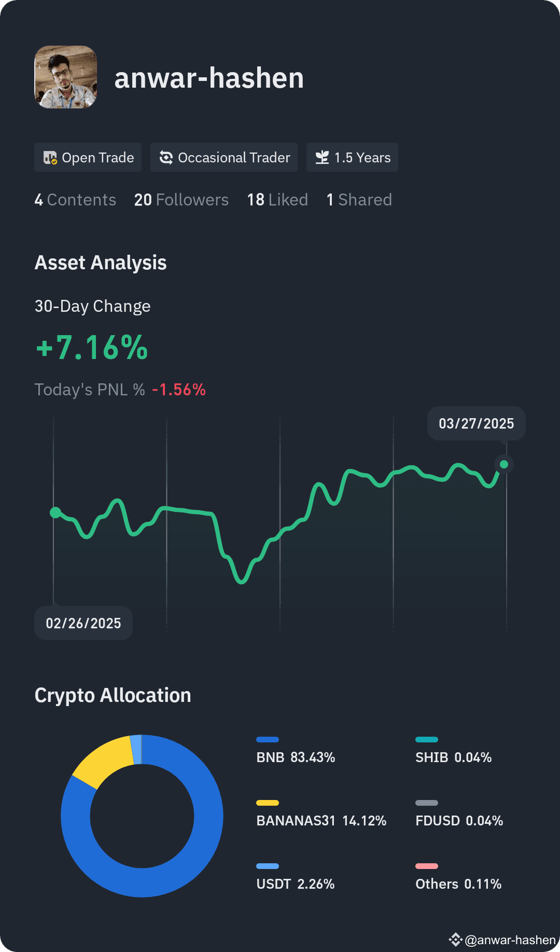Select the Occasional Trader badge
Viewport: 560px width, 952px height.
click(x=224, y=157)
